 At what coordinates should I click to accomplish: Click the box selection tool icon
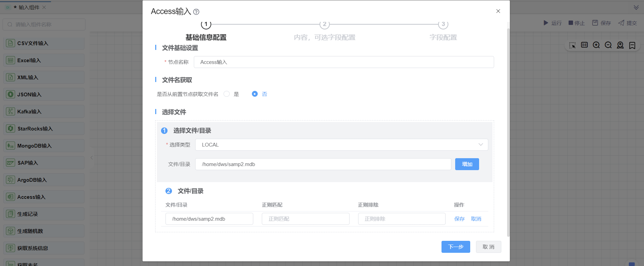click(572, 45)
